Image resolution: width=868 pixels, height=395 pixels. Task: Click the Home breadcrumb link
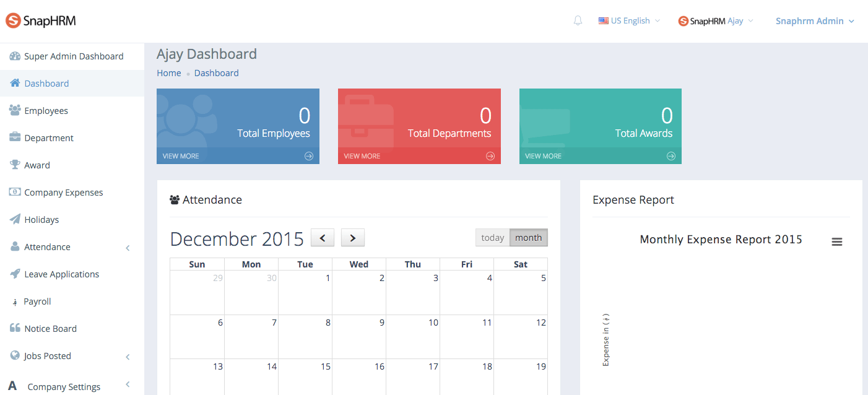pos(168,73)
